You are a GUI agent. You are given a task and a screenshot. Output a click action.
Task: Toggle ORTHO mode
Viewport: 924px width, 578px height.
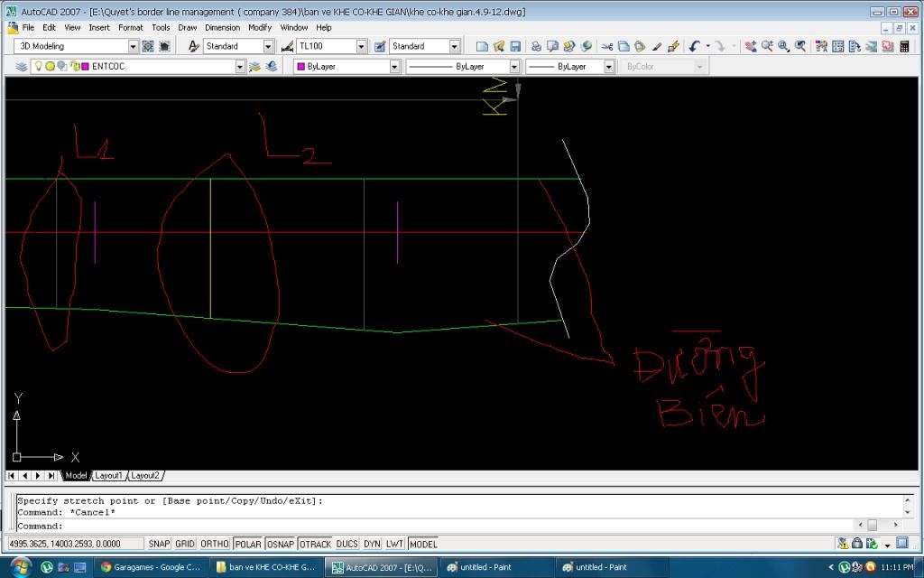[x=215, y=544]
